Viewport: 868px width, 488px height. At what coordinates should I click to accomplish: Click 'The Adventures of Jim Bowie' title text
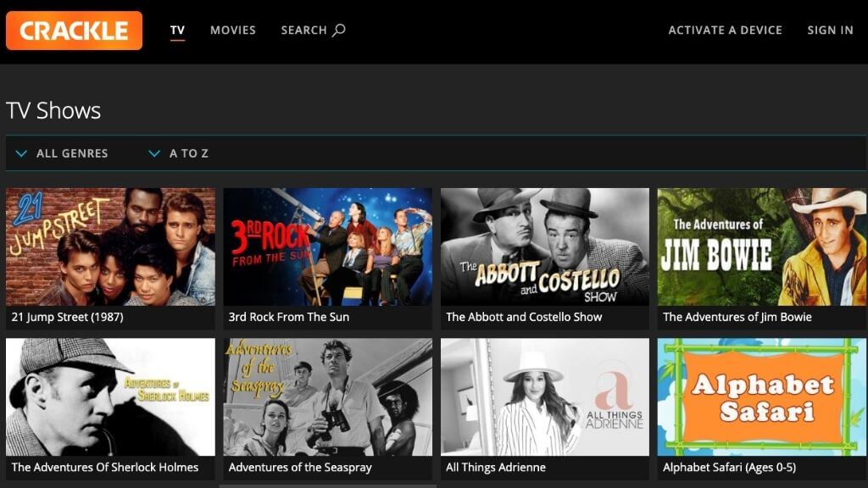coord(737,317)
